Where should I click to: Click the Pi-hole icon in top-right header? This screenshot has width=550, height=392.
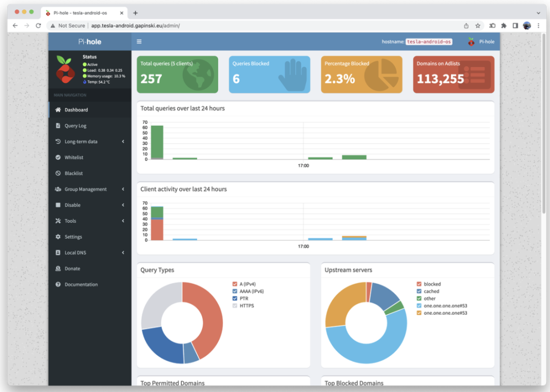[471, 42]
